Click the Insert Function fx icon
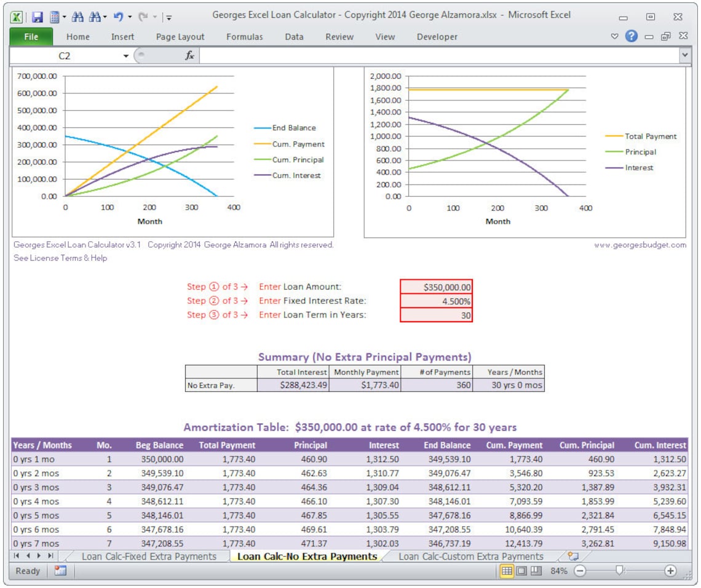This screenshot has height=588, width=701. coord(189,56)
